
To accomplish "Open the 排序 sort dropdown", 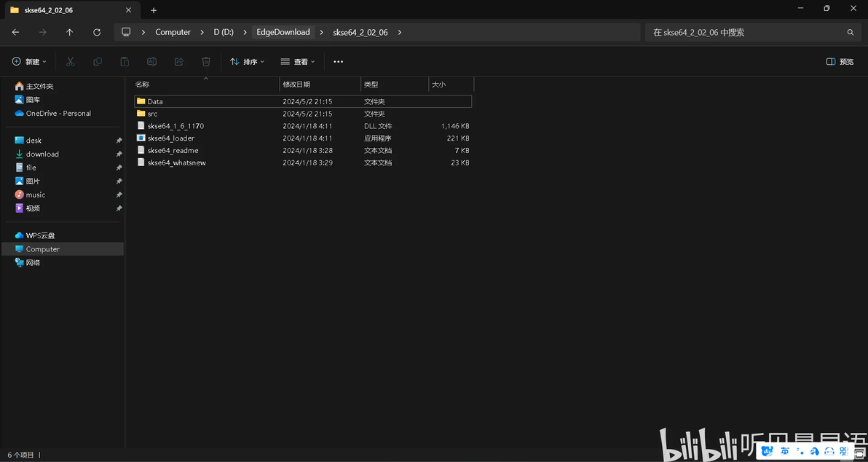I will click(x=247, y=61).
